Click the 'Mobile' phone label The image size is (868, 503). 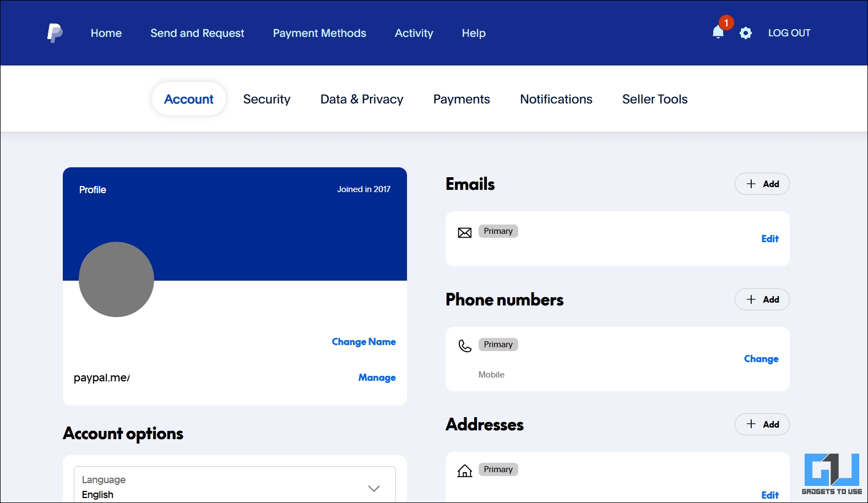(x=491, y=375)
